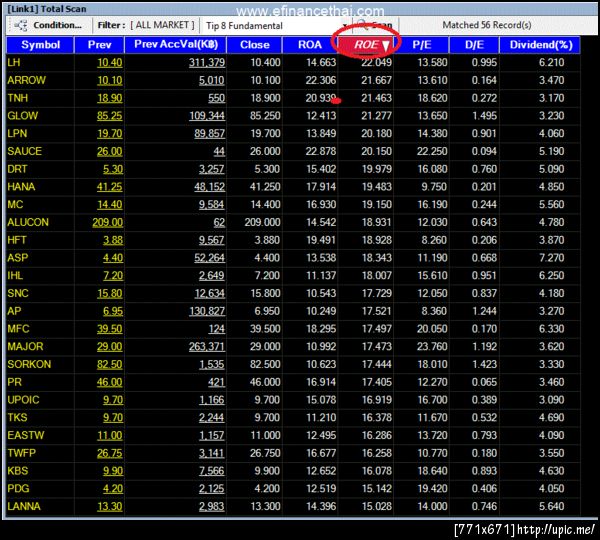
Task: Click the Condition tree icon
Action: point(21,25)
